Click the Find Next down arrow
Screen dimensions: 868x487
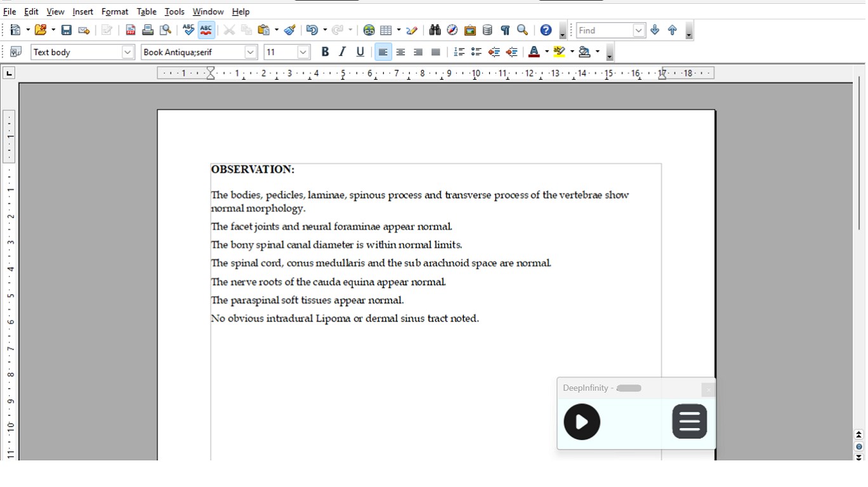click(x=654, y=29)
